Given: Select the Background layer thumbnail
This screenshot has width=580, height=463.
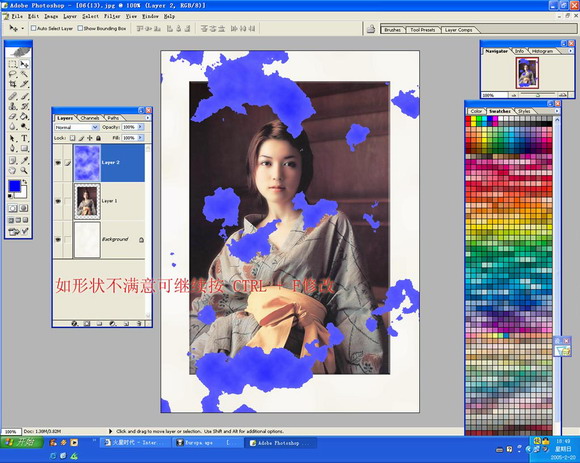Looking at the screenshot, I should pos(87,240).
